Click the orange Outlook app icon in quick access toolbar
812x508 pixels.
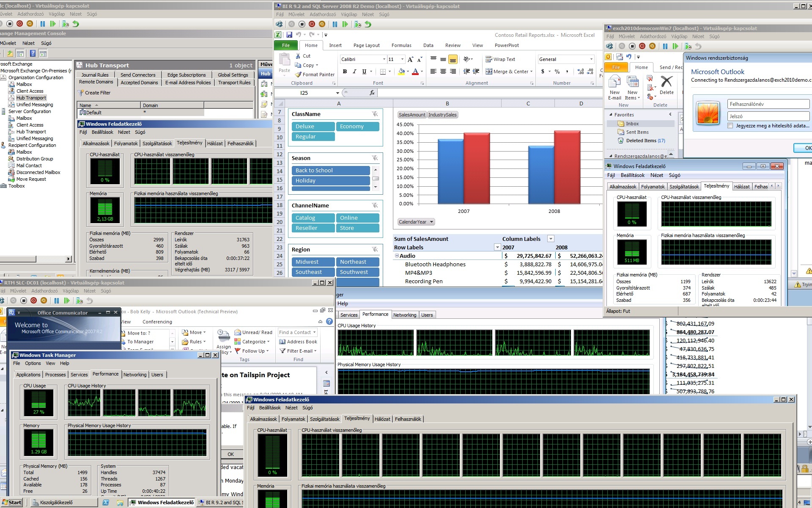pyautogui.click(x=608, y=57)
